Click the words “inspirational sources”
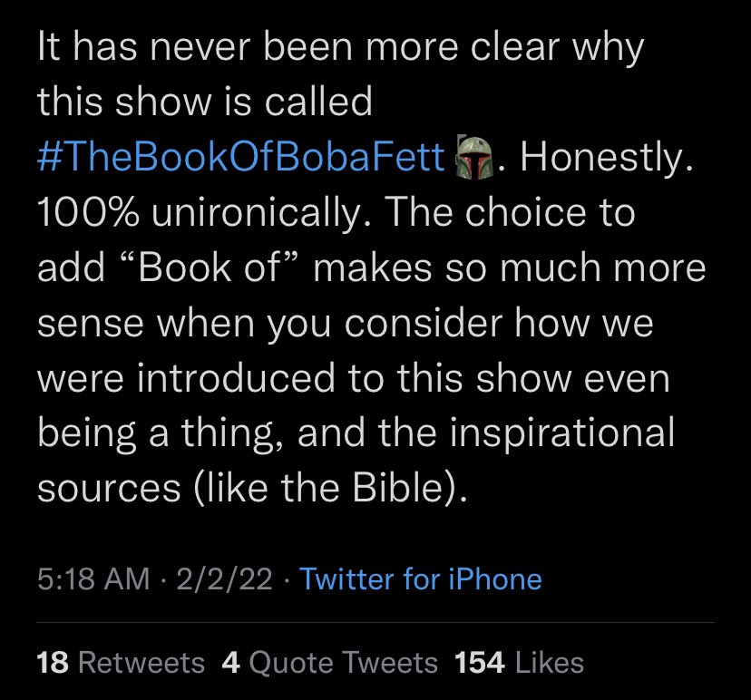 (x=356, y=460)
